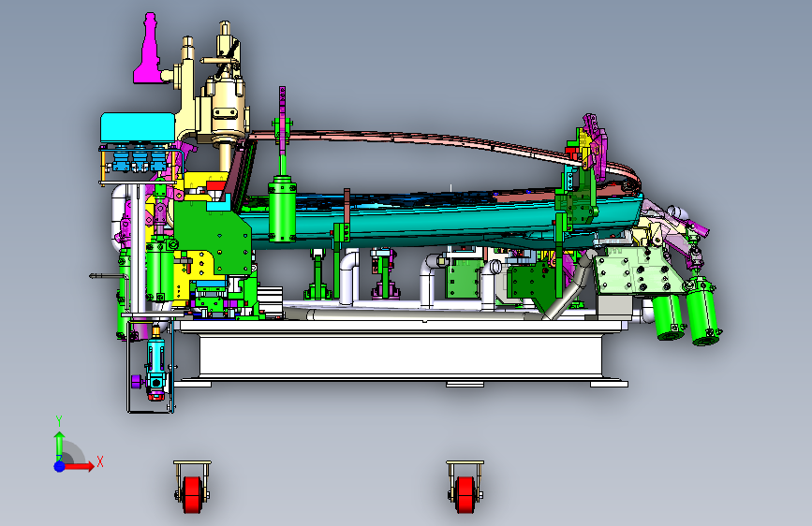Image resolution: width=812 pixels, height=526 pixels.
Task: Select the purple knob on the lower-left regulator
Action: coord(136,382)
